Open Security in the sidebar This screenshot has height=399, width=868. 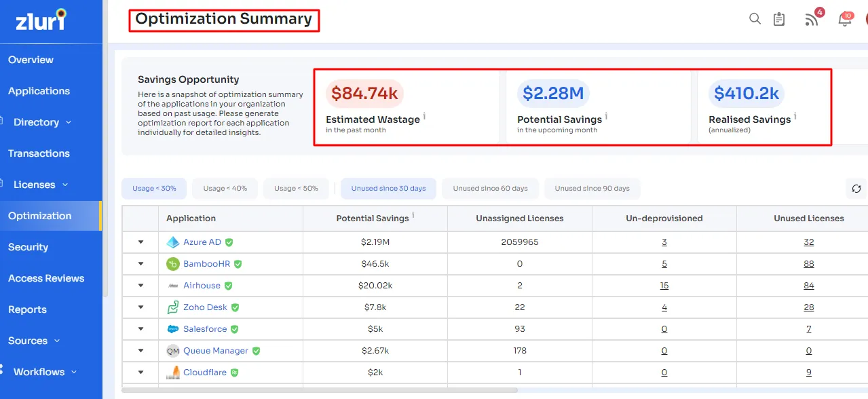click(28, 247)
